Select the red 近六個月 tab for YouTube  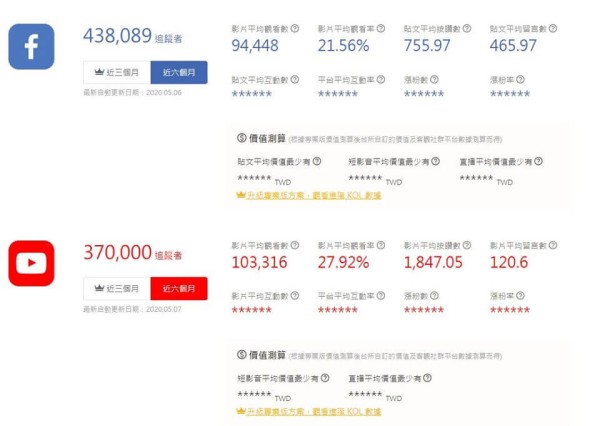click(179, 289)
